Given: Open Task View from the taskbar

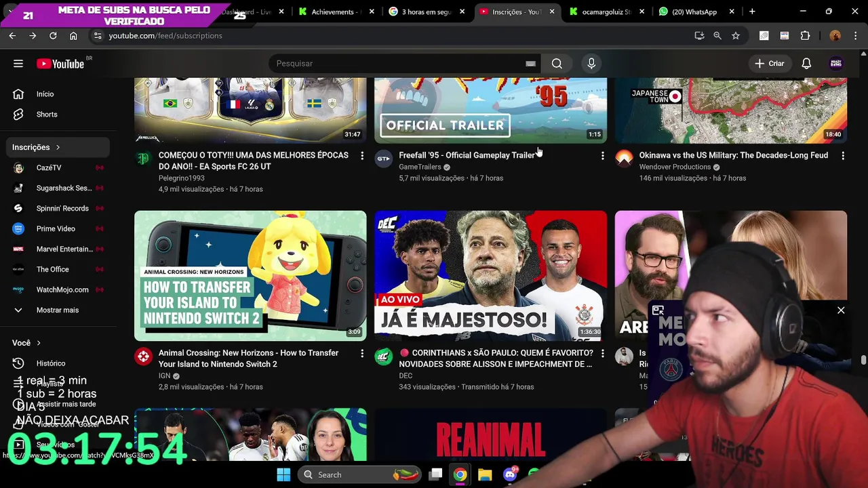Looking at the screenshot, I should point(435,474).
